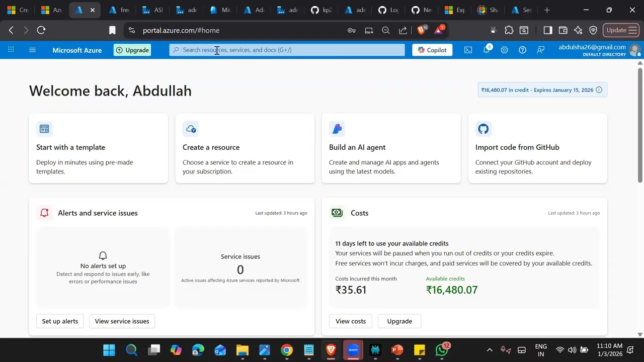Open a new browser tab
644x362 pixels.
point(547,10)
